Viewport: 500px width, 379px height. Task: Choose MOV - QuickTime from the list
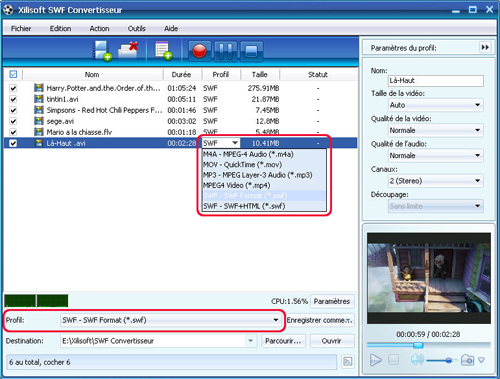(x=264, y=164)
